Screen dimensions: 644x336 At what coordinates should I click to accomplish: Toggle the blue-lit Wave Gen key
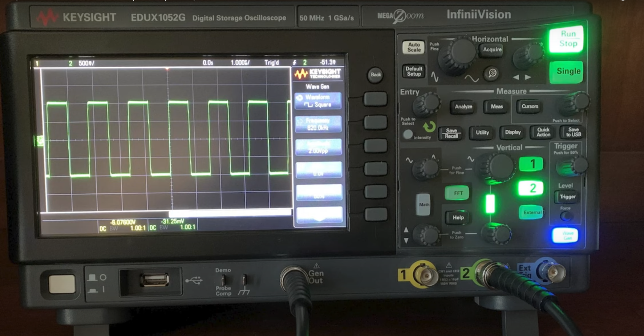pyautogui.click(x=565, y=235)
